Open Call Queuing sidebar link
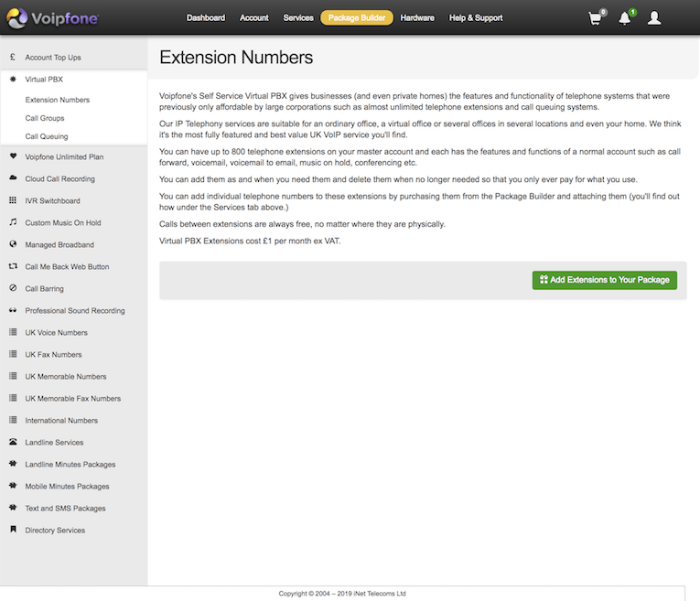700x601 pixels. click(x=47, y=136)
